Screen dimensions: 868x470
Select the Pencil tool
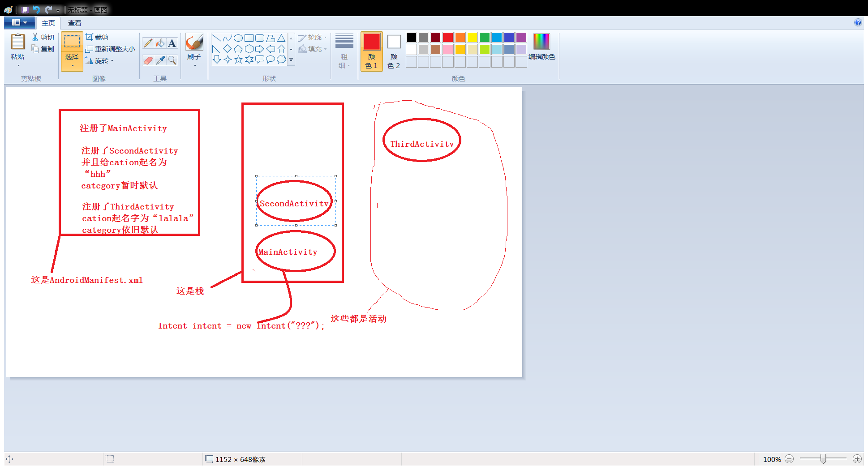coord(148,43)
